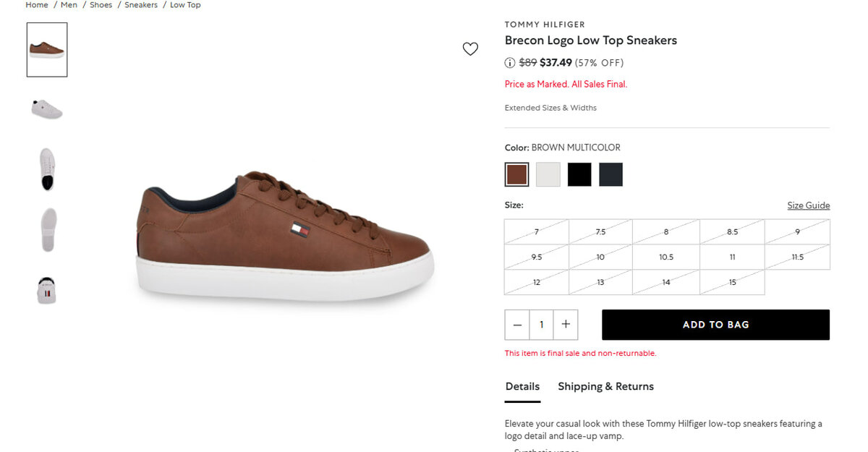Select the dark navy color swatch
This screenshot has height=452, width=868.
(x=610, y=174)
